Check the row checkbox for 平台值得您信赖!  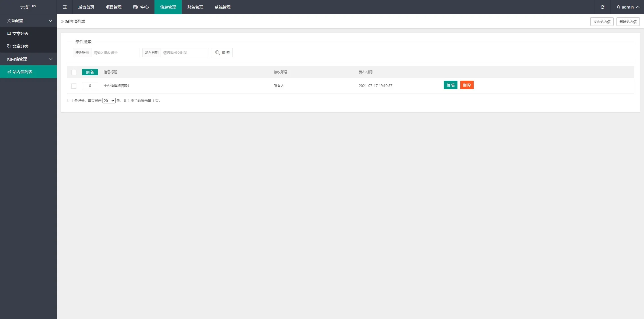pyautogui.click(x=74, y=86)
